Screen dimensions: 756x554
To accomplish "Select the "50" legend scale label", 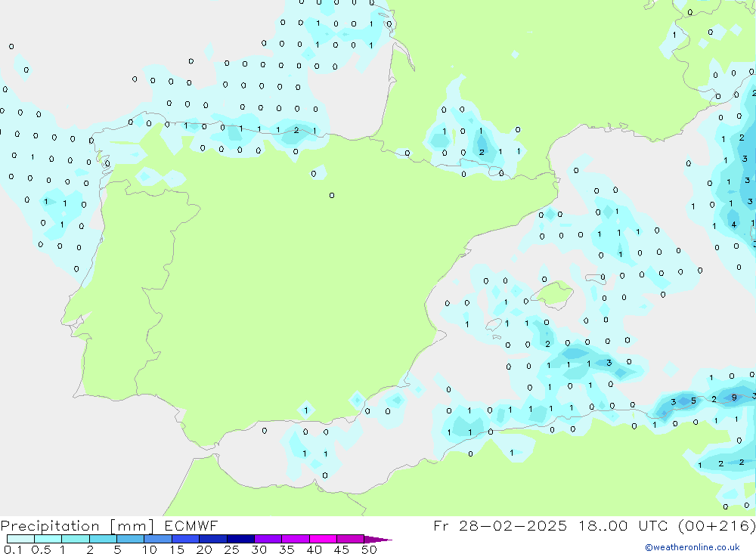I will tap(369, 549).
